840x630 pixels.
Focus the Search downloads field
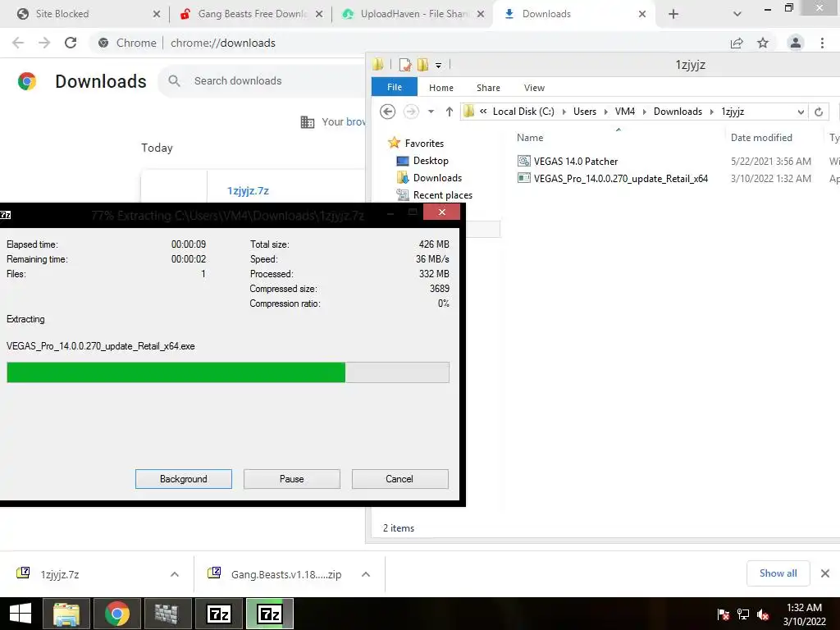coord(262,81)
